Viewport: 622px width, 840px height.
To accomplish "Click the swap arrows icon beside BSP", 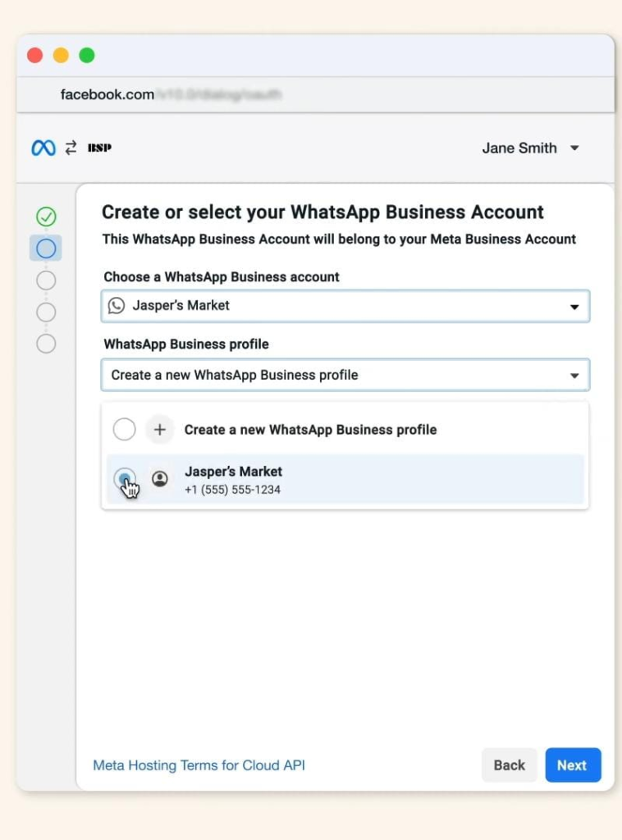I will (x=71, y=148).
